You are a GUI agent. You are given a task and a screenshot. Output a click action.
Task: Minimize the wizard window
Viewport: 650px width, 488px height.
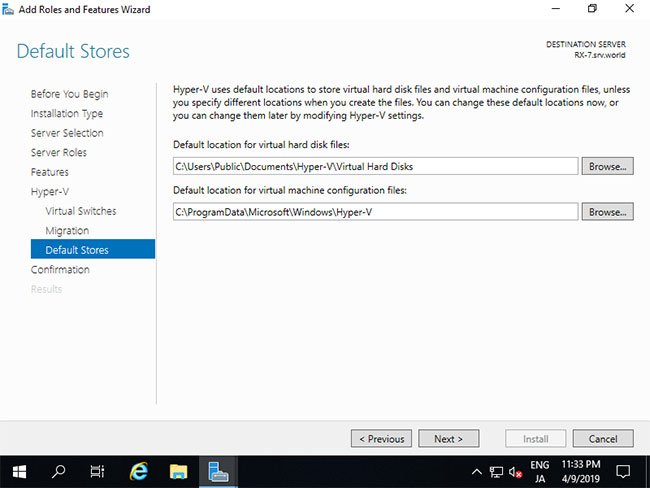[555, 9]
